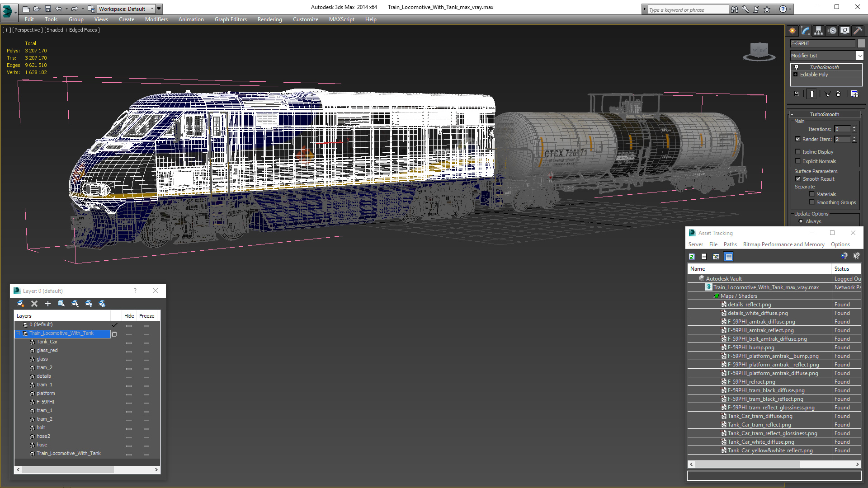Click the Shaded + Edged Faces viewport label

coord(72,30)
